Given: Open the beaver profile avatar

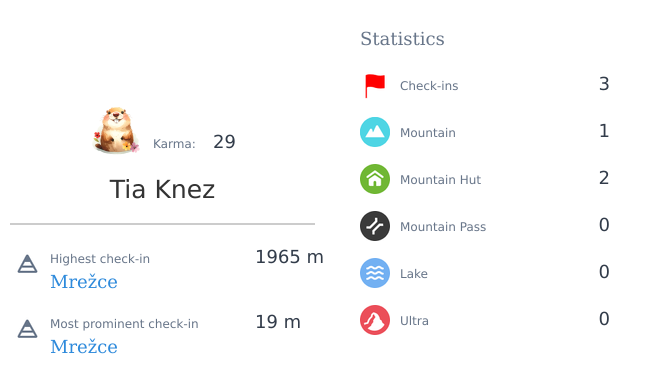Looking at the screenshot, I should coord(116,130).
